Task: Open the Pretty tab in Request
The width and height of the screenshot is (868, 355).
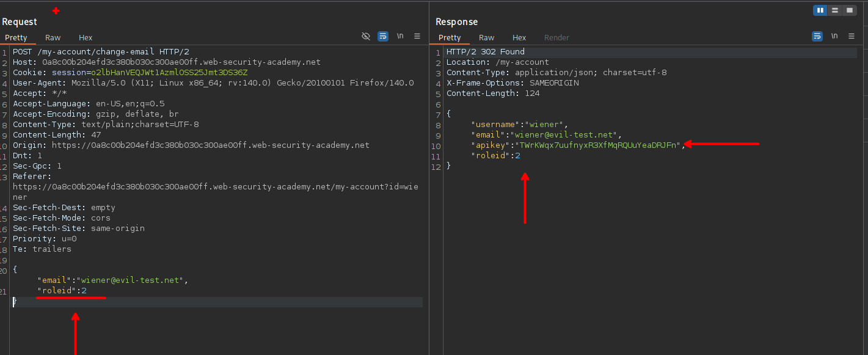Action: (16, 38)
